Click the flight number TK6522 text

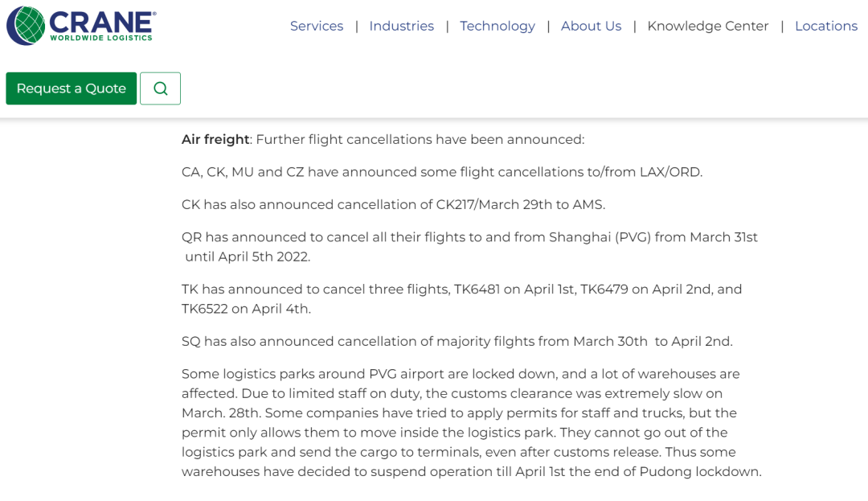pyautogui.click(x=204, y=309)
